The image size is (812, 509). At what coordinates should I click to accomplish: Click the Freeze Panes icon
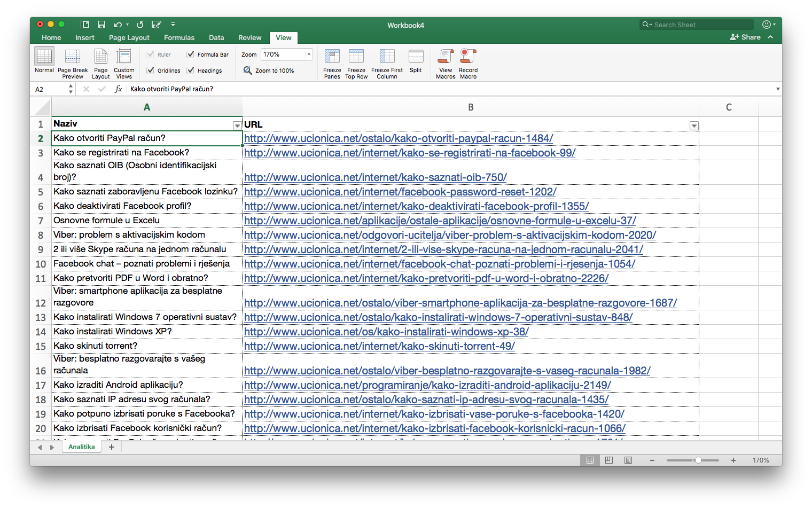[332, 57]
